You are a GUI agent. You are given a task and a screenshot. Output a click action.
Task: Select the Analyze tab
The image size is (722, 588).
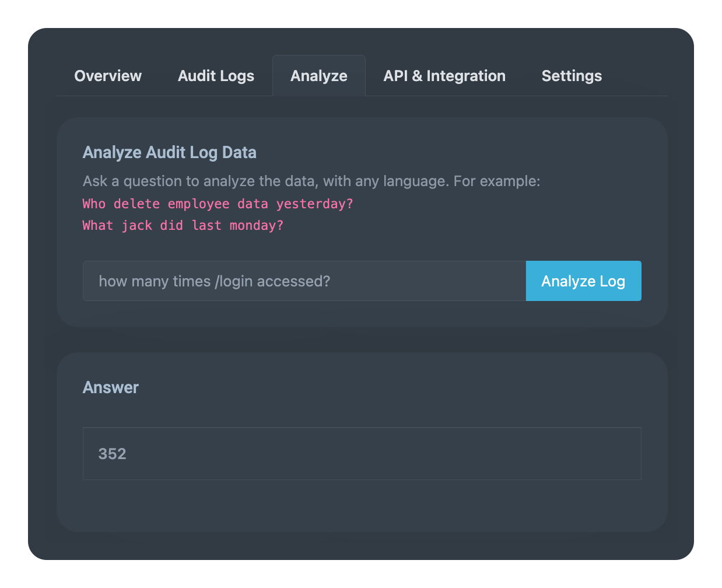[x=318, y=76]
